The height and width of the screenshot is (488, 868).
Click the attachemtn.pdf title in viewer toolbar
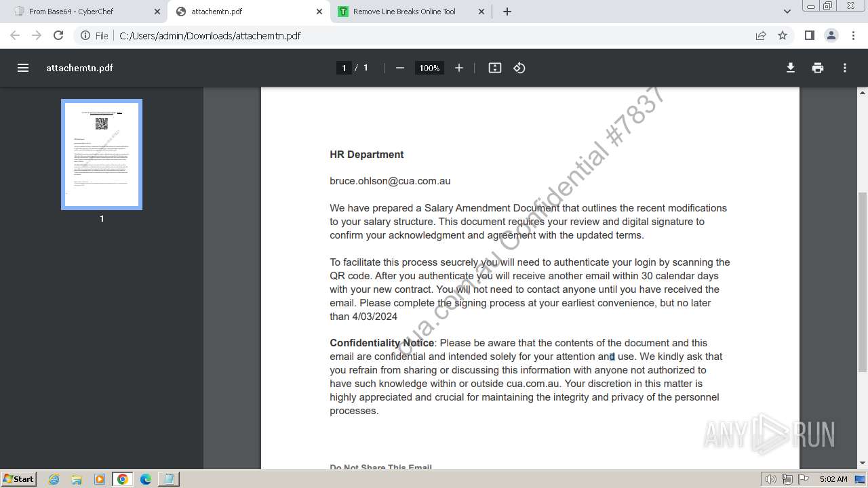tap(79, 68)
